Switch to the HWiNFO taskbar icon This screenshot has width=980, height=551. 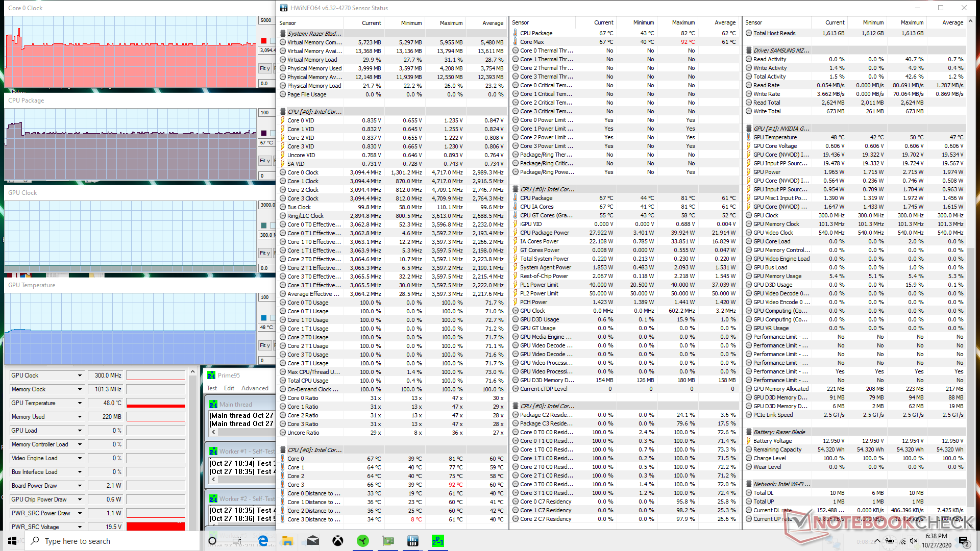click(413, 541)
